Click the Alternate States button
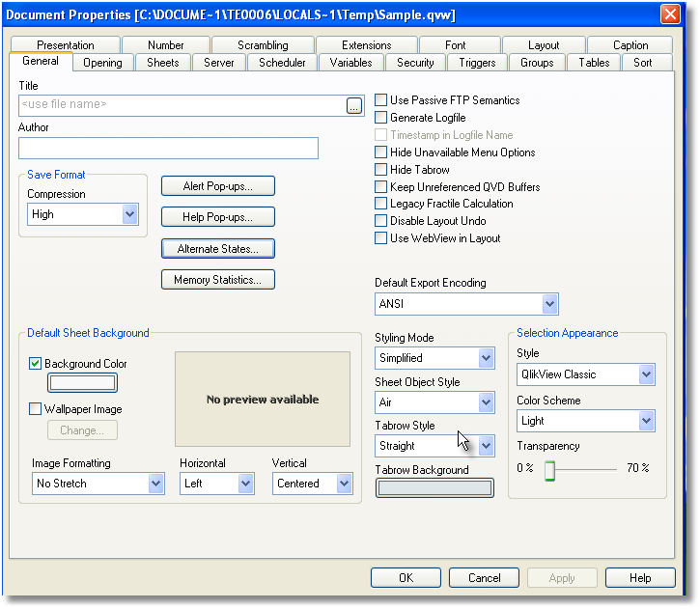The image size is (700, 609). pyautogui.click(x=217, y=249)
